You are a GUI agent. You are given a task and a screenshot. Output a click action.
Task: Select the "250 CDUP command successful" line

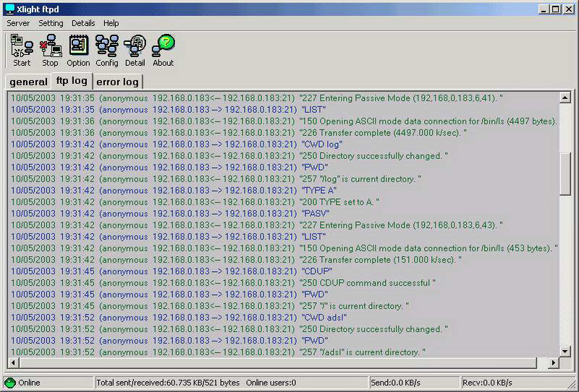223,283
